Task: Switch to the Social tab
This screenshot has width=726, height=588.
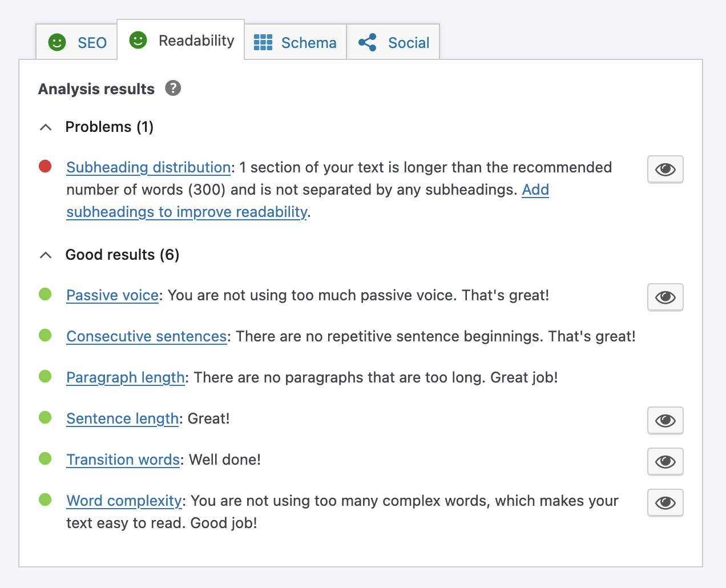Action: 393,42
